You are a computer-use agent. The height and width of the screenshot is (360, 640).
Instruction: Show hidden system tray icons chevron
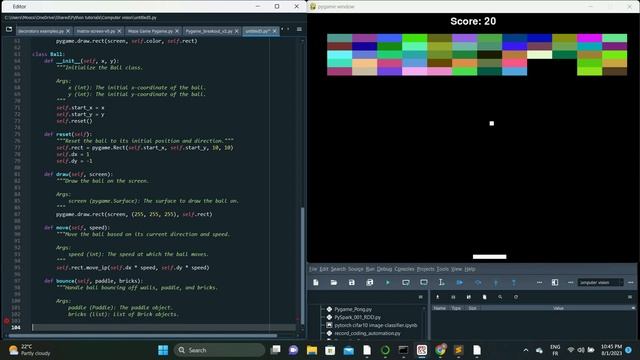point(526,350)
